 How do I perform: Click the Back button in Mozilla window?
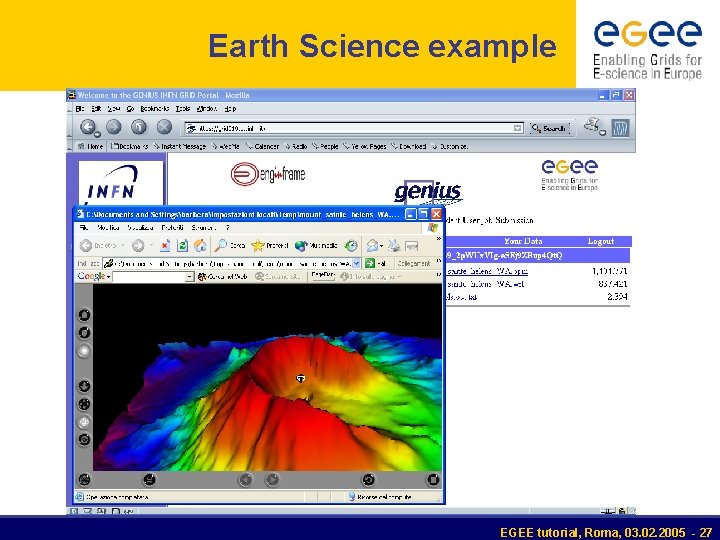tap(88, 127)
